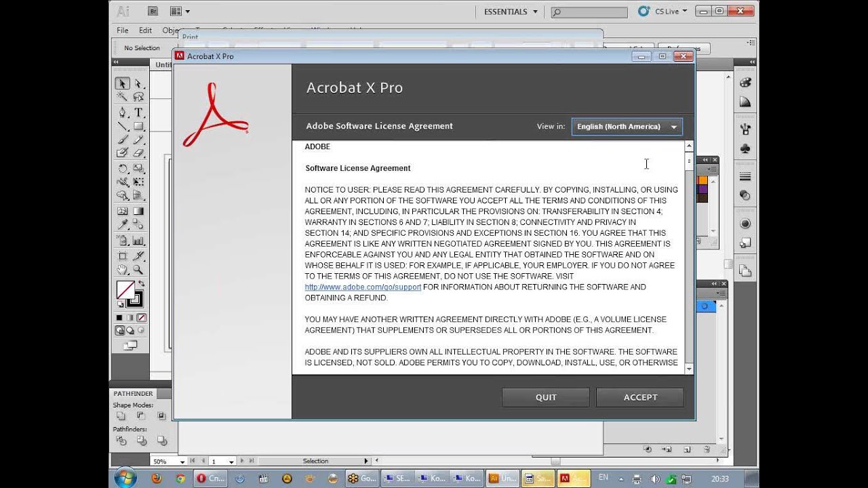The image size is (868, 488).
Task: Click the Adobe Bridge Br icon
Action: click(x=153, y=11)
